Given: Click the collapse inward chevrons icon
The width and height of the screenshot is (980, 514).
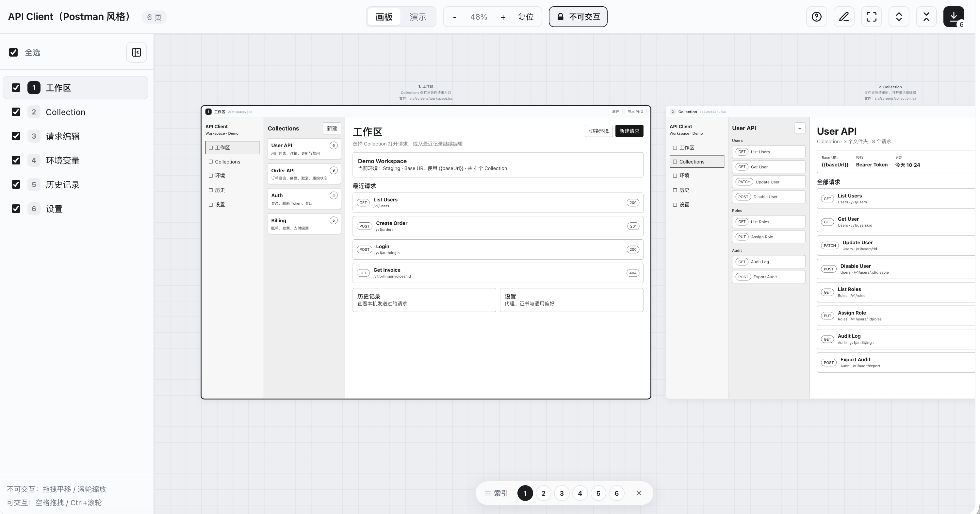Looking at the screenshot, I should [926, 17].
